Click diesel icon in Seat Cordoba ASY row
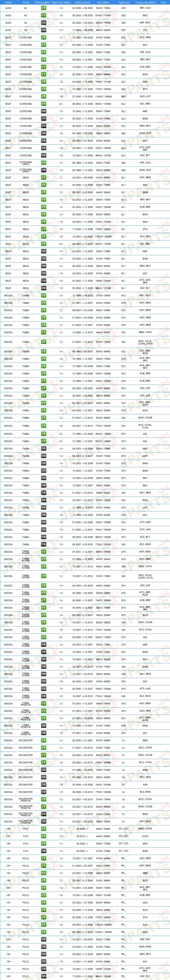The width and height of the screenshot is (170, 980). pyautogui.click(x=43, y=141)
